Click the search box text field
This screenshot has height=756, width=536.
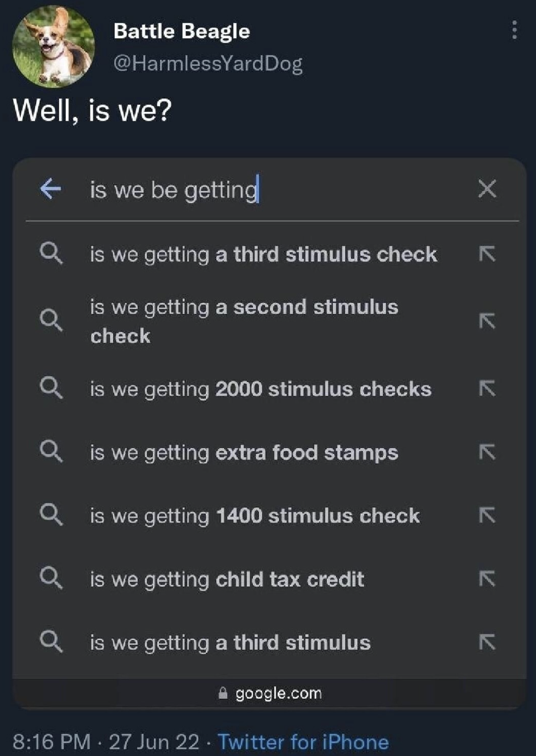click(275, 189)
